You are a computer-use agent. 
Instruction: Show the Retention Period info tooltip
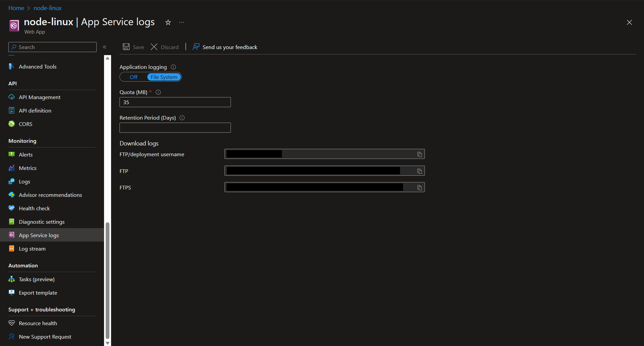click(x=182, y=118)
